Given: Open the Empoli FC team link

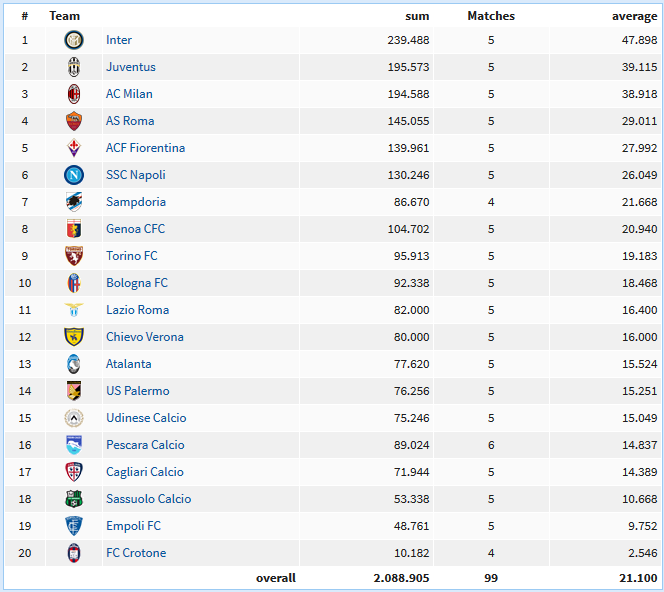Looking at the screenshot, I should 133,526.
